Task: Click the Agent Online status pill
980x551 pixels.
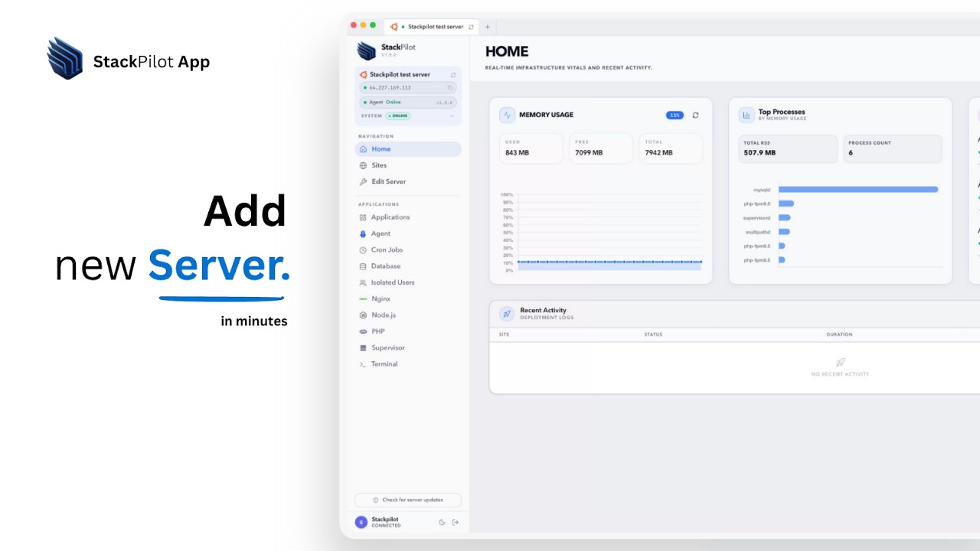Action: coord(408,102)
